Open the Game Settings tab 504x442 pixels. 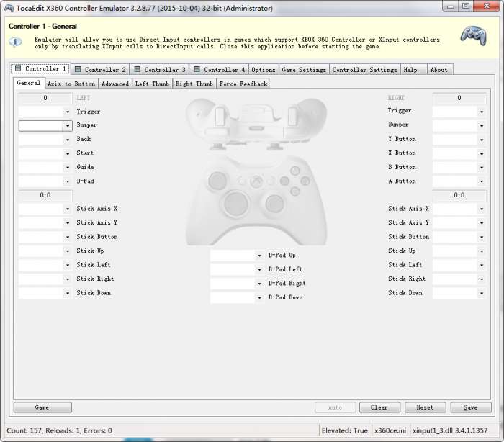(304, 70)
